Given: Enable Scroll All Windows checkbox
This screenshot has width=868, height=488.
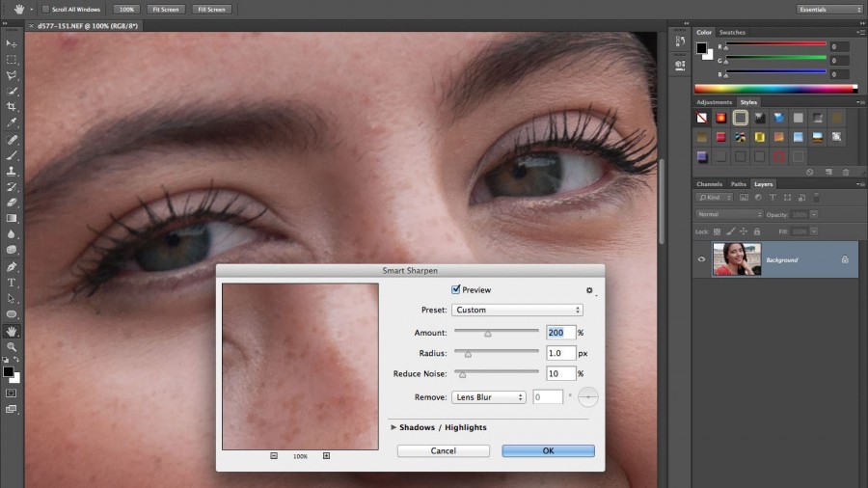Looking at the screenshot, I should 46,10.
